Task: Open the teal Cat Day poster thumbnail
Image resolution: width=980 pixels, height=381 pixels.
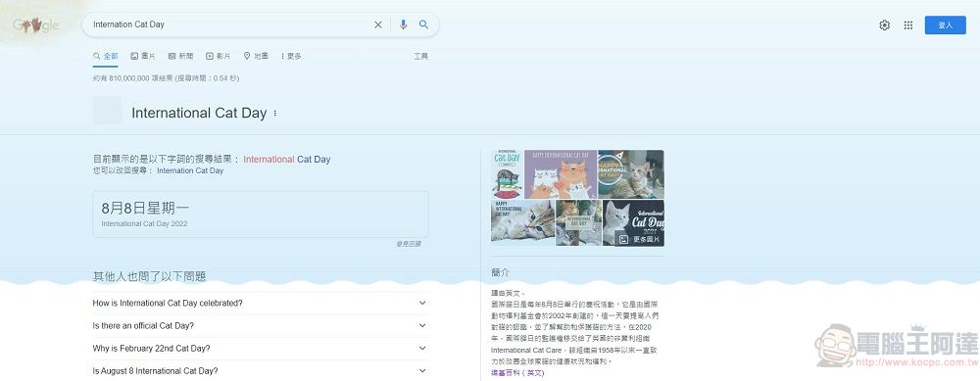Action: [x=507, y=174]
